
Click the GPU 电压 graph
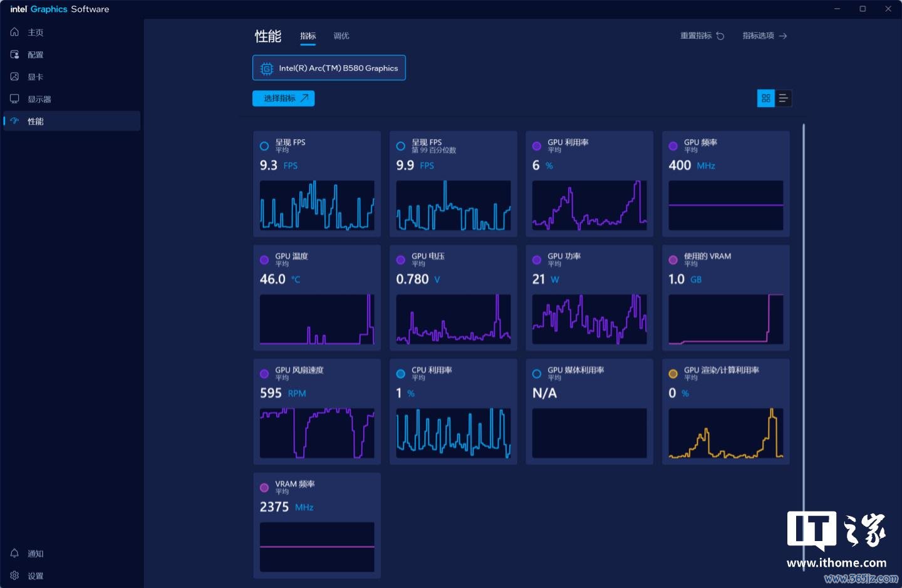point(454,319)
